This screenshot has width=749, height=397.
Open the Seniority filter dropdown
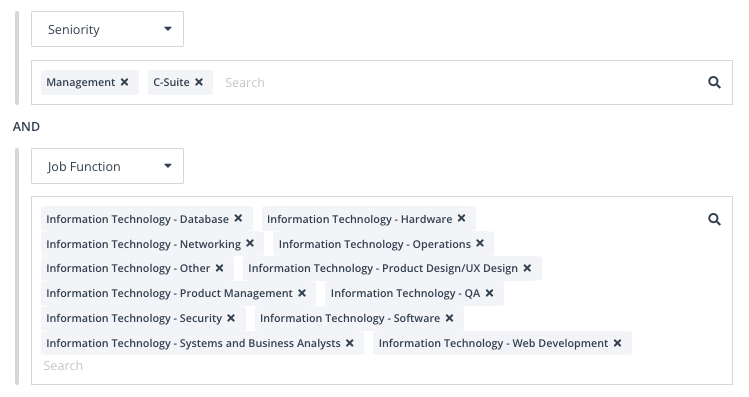click(107, 29)
